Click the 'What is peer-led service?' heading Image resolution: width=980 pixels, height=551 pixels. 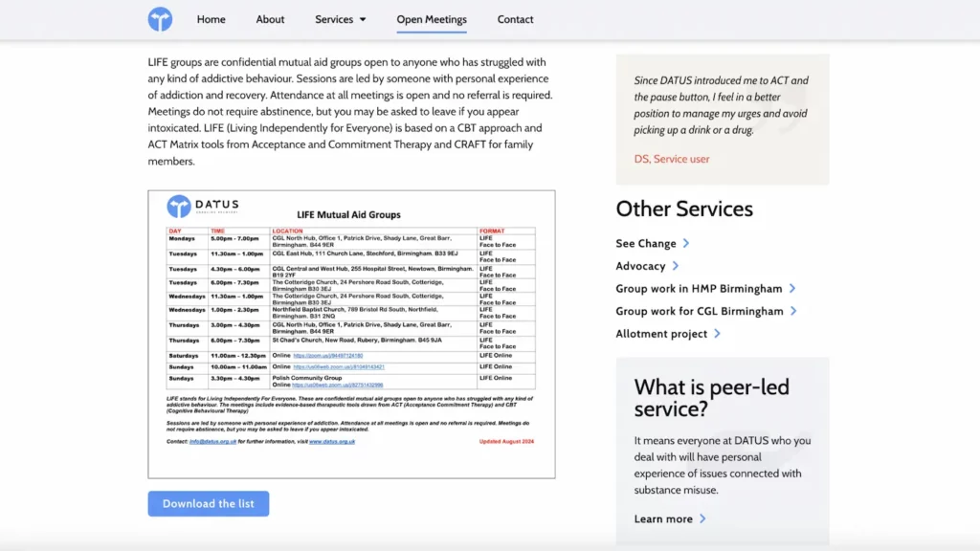point(712,398)
